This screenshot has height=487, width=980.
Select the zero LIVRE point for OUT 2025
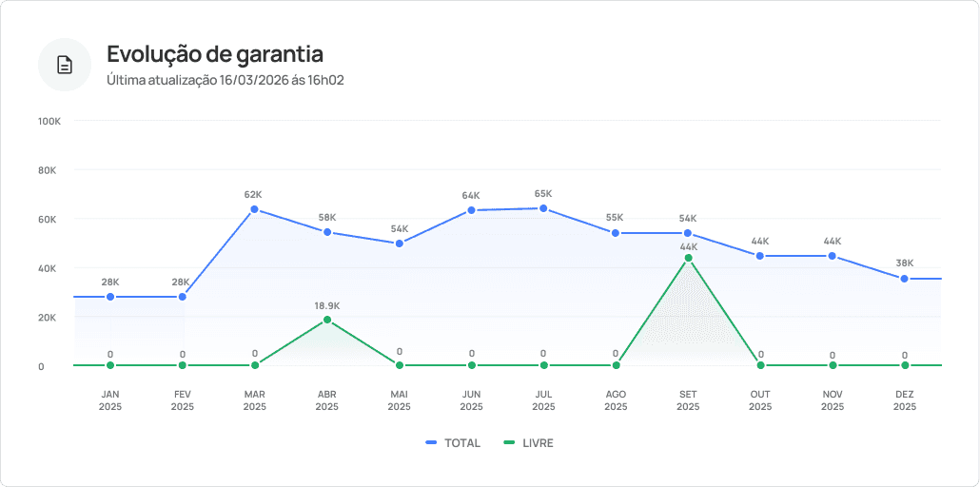tap(760, 365)
